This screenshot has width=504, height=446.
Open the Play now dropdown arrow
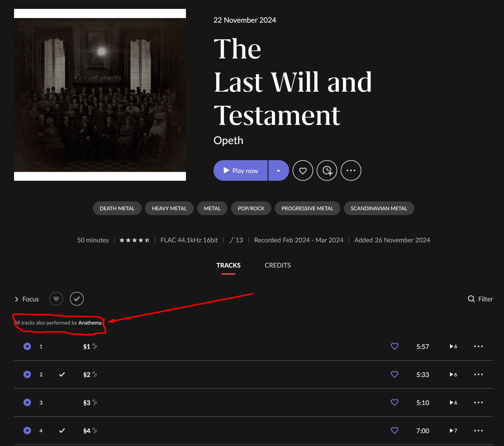pos(279,170)
